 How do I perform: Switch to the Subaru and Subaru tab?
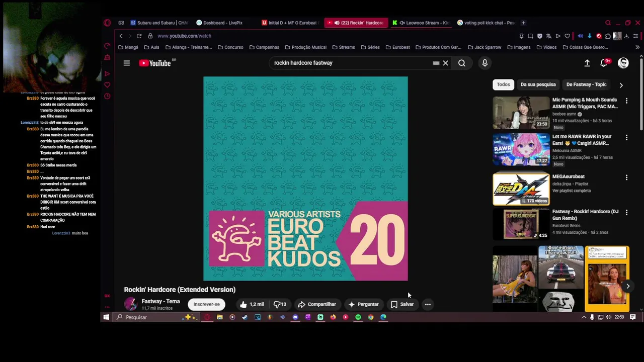[x=159, y=23]
